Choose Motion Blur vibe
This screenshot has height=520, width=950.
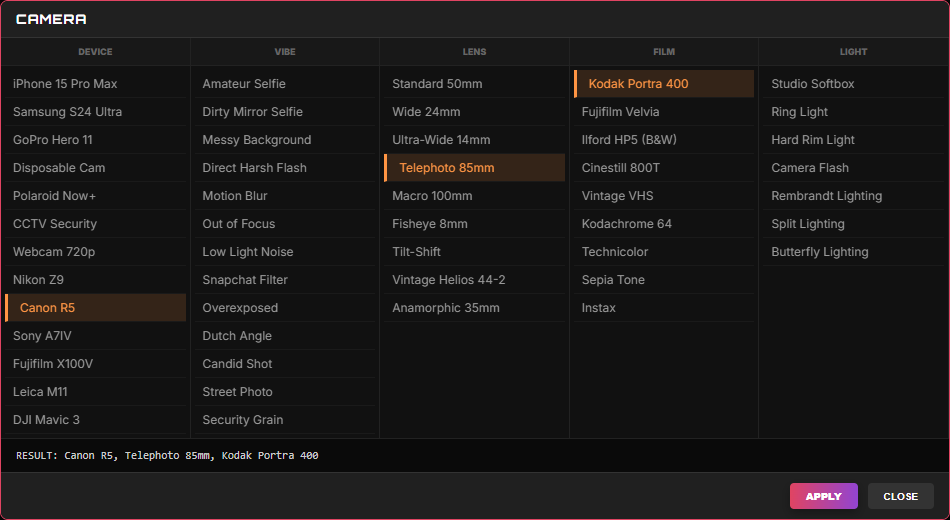[285, 196]
